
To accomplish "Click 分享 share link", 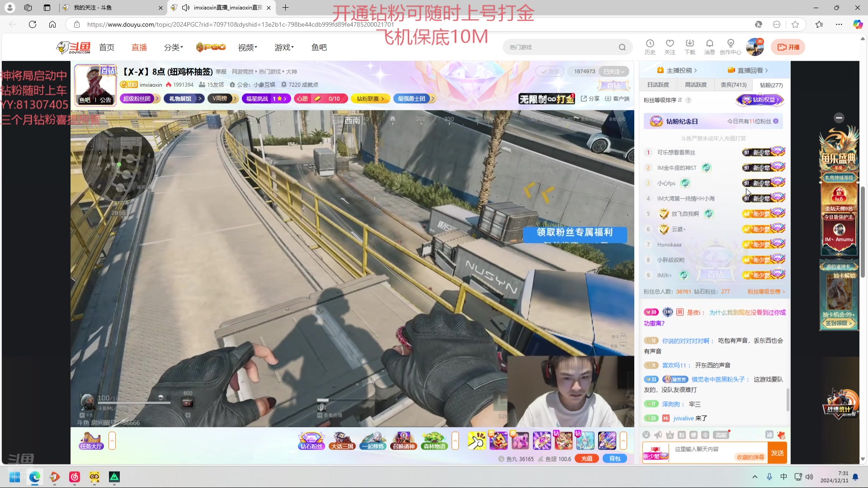I will 590,99.
